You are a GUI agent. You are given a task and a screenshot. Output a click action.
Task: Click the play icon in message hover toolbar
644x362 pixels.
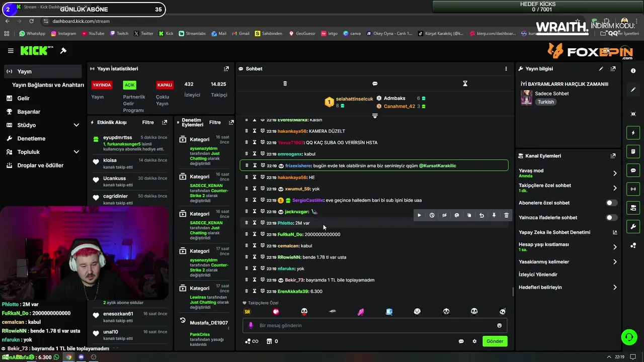pos(419,215)
